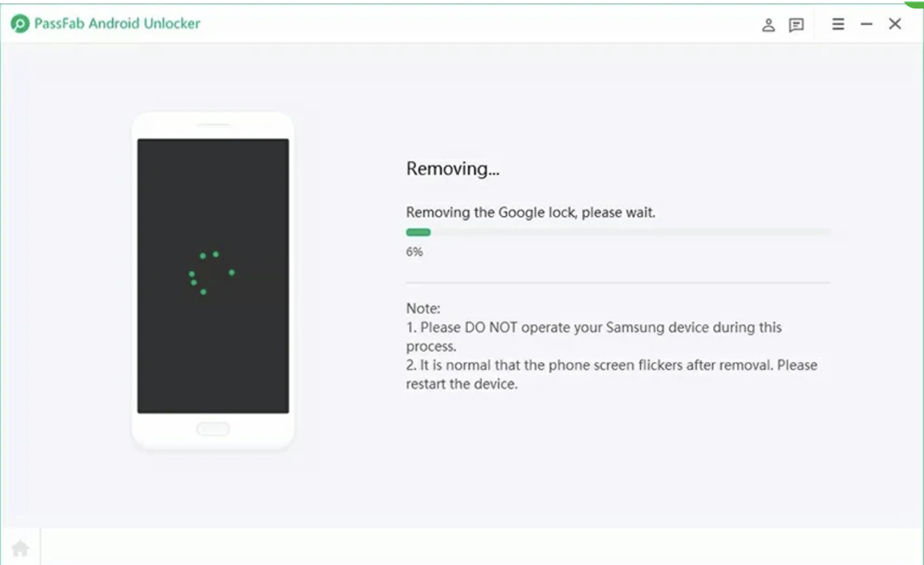924x565 pixels.
Task: Click the "Note:" label
Action: [x=423, y=308]
